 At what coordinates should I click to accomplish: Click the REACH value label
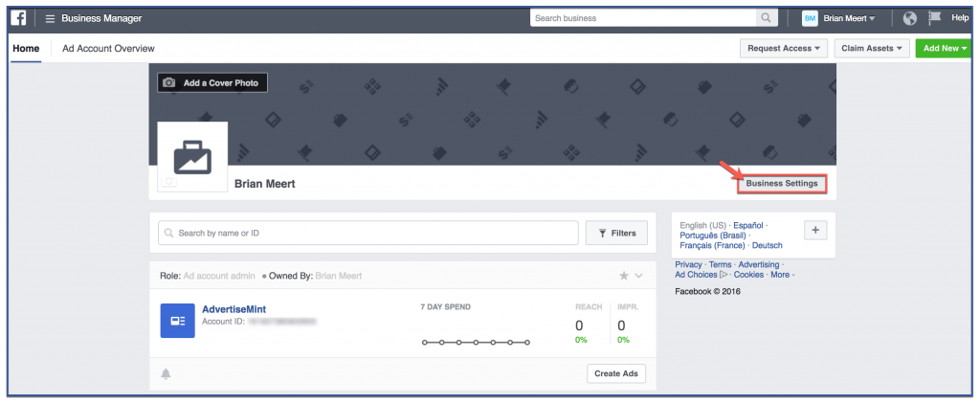tap(589, 307)
